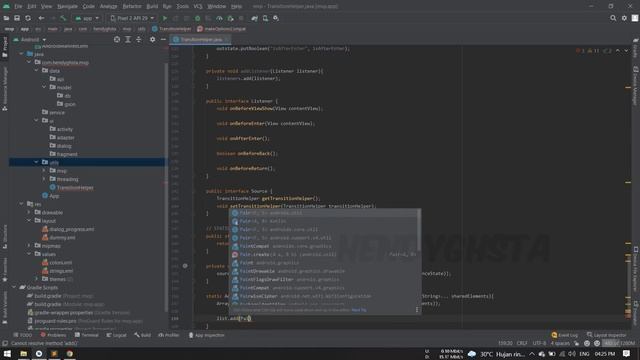640x360 pixels.
Task: Click the Debug app bug icon
Action: (x=198, y=18)
